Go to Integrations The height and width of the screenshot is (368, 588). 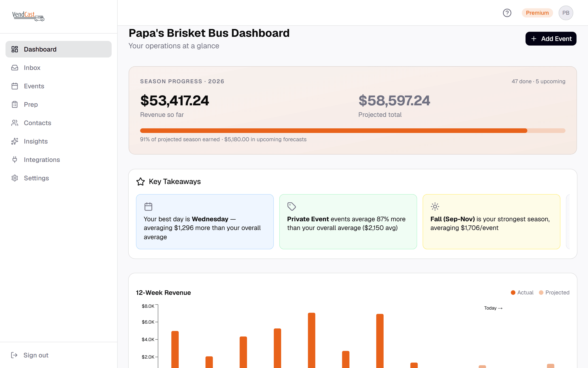[59, 160]
